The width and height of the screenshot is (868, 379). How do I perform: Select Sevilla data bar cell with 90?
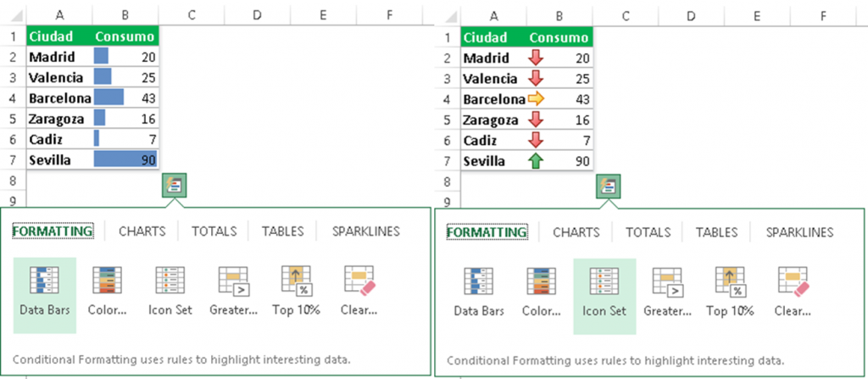pos(126,160)
